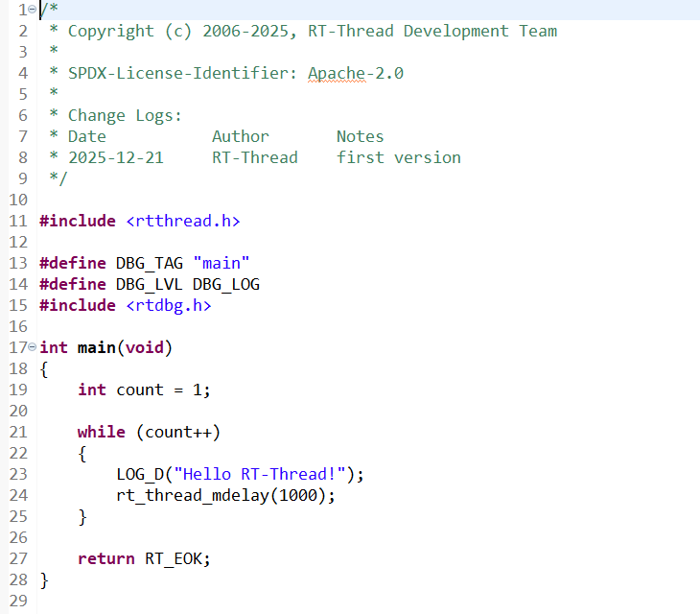This screenshot has height=614, width=700.
Task: Click 'first version' note on line 8
Action: (x=399, y=157)
